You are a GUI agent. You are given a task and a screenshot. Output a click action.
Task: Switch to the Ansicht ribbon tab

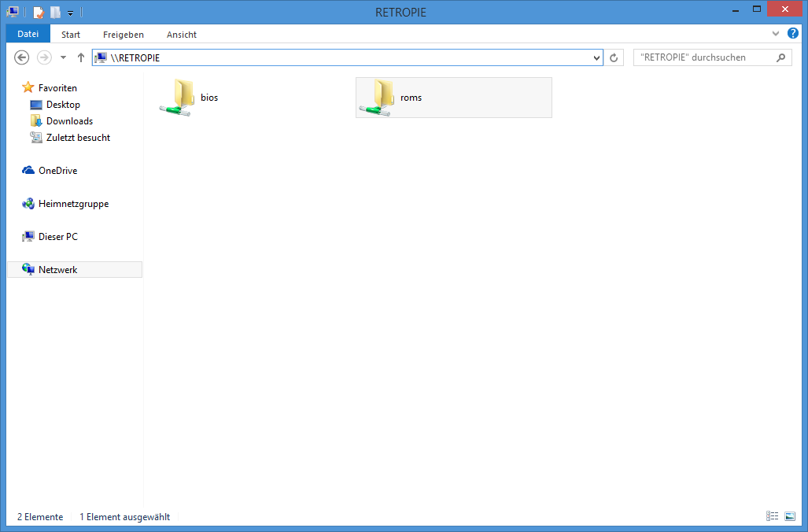click(x=182, y=35)
